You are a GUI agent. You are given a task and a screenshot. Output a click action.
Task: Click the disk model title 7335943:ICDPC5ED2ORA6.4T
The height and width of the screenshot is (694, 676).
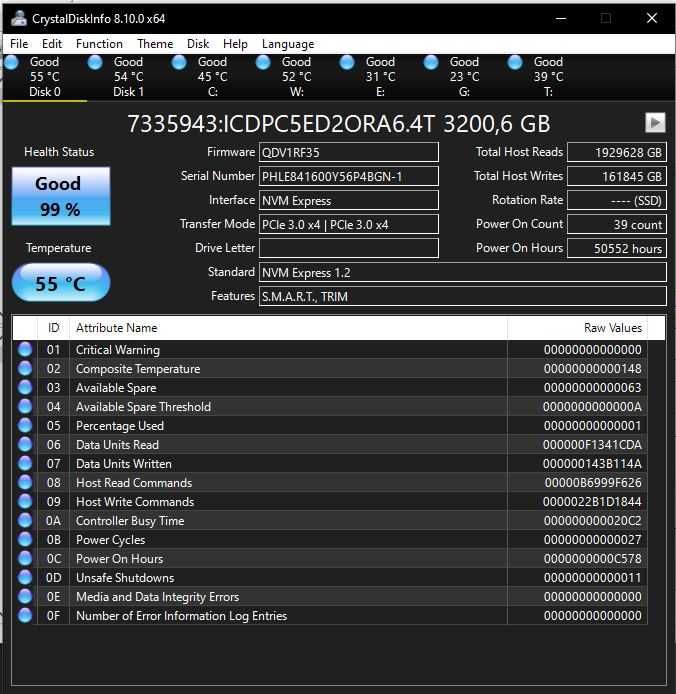pyautogui.click(x=282, y=123)
